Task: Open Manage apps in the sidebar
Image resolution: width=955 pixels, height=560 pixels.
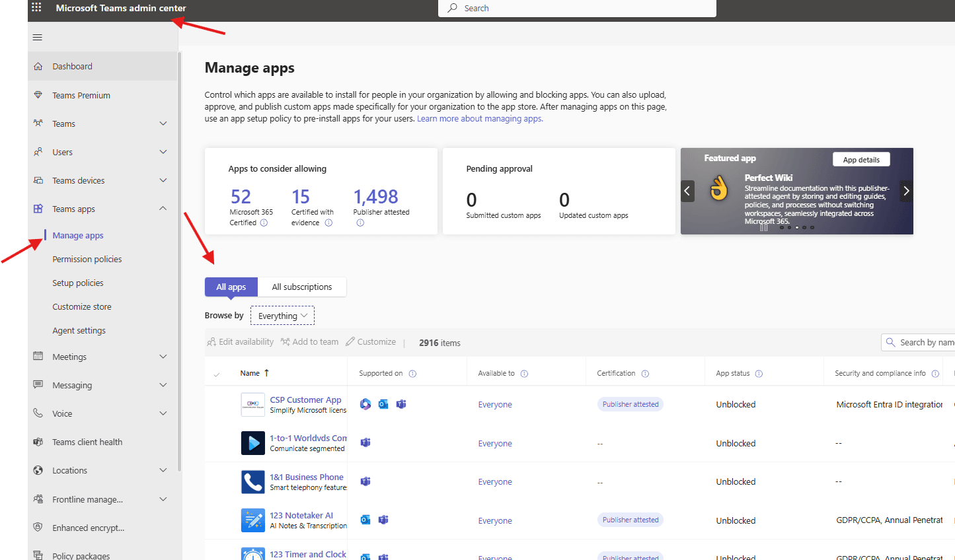Action: 77,235
